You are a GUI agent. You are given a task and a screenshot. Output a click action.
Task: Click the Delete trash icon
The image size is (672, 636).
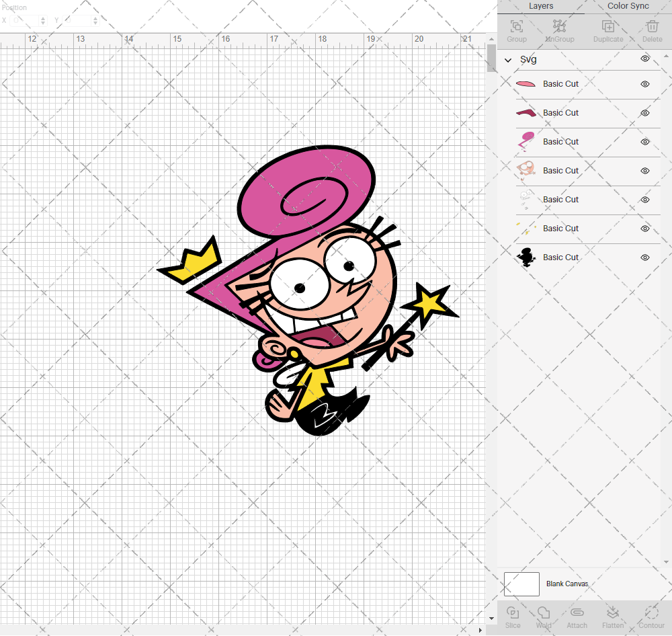click(x=652, y=27)
